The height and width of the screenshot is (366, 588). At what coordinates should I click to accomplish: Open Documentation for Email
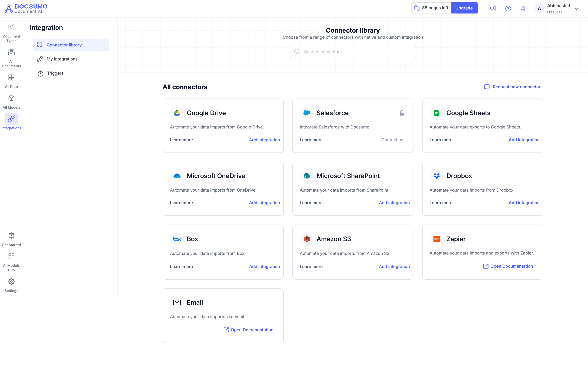point(248,330)
